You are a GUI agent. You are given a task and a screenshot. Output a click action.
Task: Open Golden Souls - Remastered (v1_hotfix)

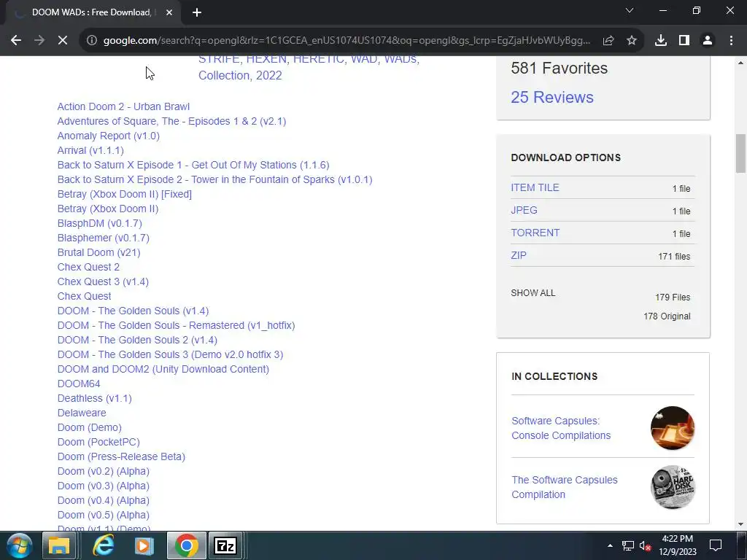click(x=176, y=325)
